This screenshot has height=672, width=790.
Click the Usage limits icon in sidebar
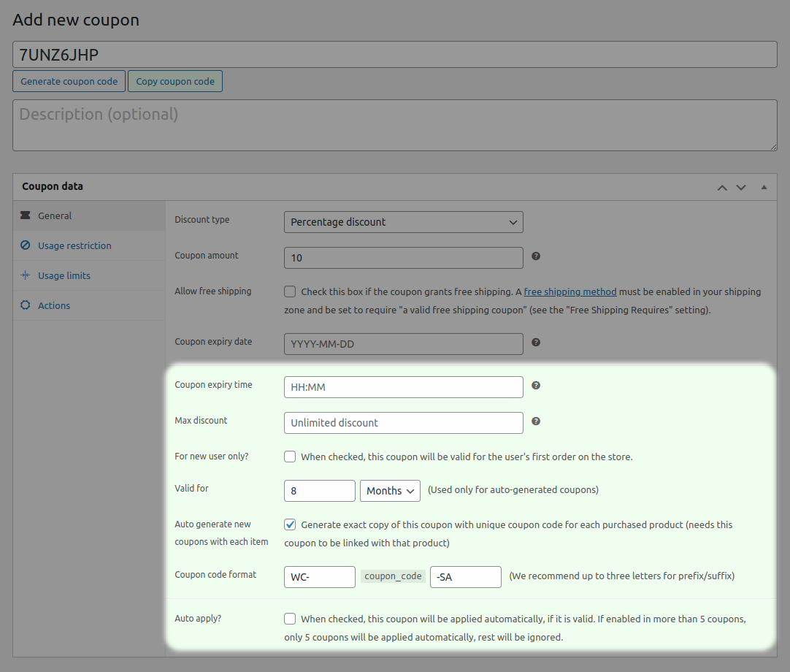click(x=26, y=275)
